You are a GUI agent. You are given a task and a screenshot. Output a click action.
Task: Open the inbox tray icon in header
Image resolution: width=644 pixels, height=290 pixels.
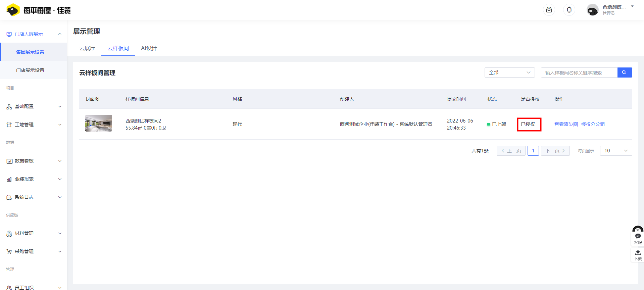click(549, 10)
